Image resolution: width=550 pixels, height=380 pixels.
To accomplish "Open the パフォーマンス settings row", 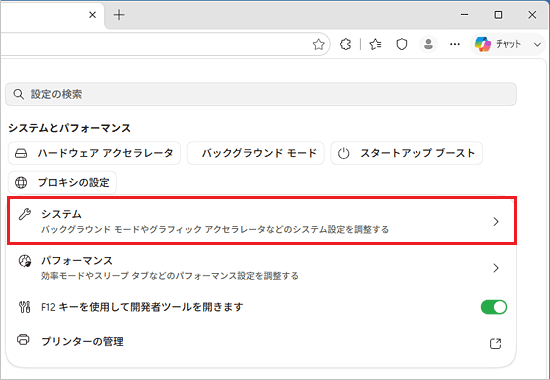I will pos(262,268).
